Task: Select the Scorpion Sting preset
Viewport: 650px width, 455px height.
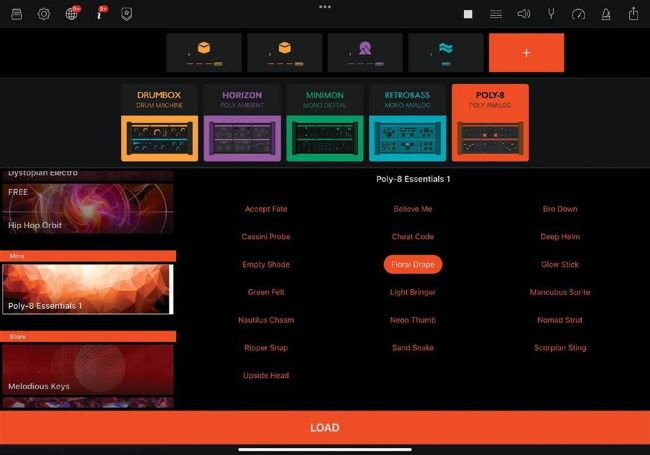Action: point(559,348)
